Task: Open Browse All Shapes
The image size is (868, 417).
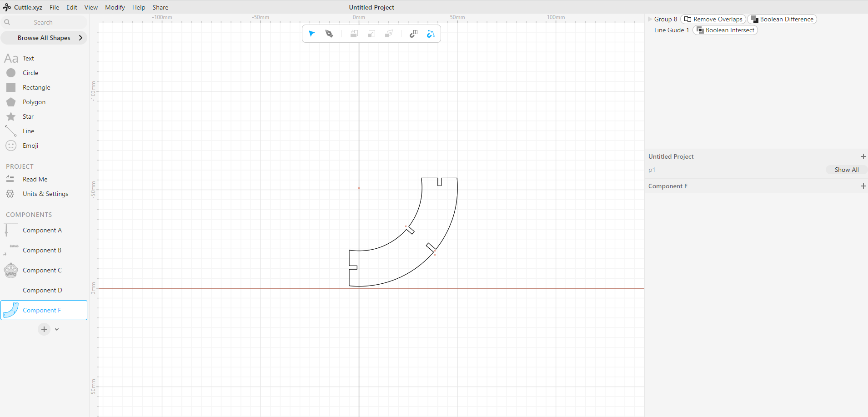Action: click(x=44, y=38)
